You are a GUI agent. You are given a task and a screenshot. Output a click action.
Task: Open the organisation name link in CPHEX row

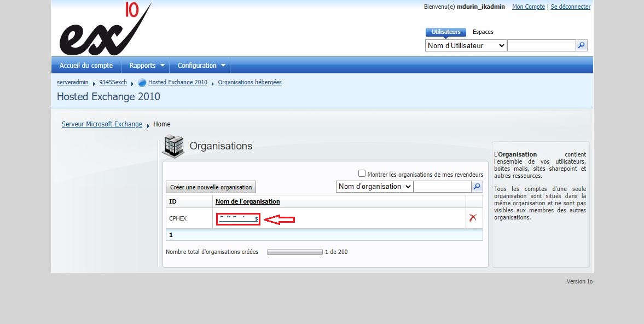point(239,218)
